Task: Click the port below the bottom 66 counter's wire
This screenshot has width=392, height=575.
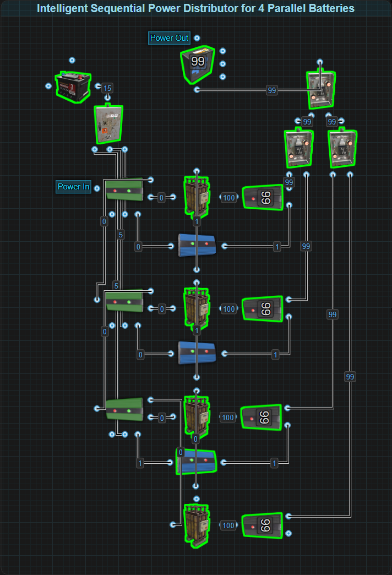Action: click(288, 533)
